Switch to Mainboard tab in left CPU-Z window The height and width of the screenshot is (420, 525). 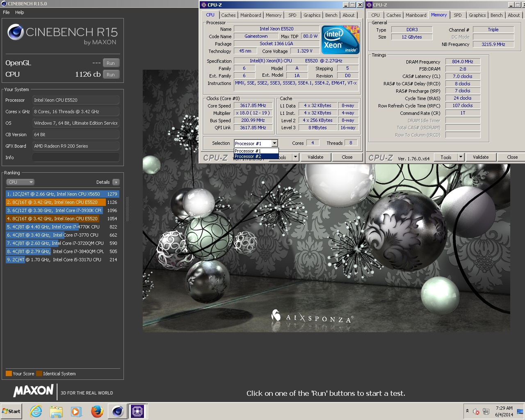click(251, 15)
